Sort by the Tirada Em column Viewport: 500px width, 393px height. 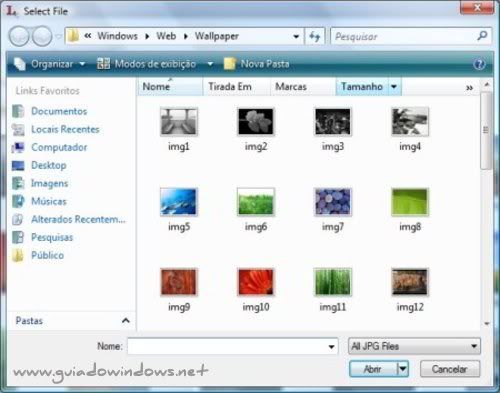(236, 87)
